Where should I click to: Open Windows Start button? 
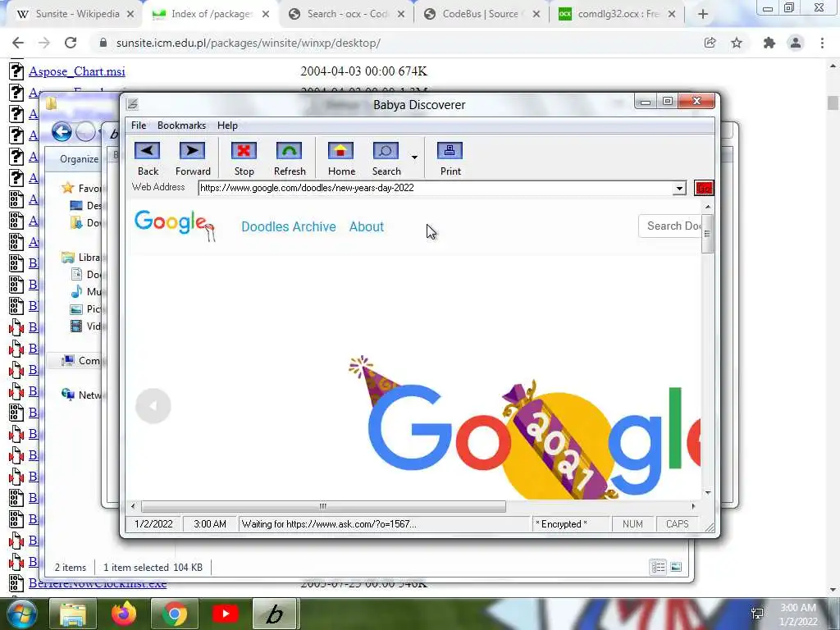(21, 614)
